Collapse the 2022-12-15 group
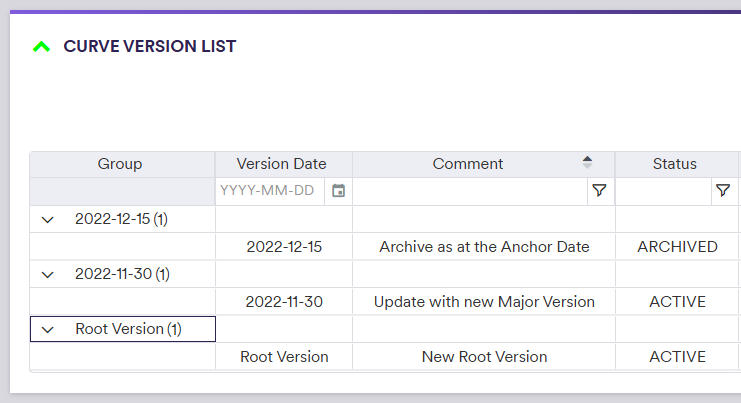The height and width of the screenshot is (403, 741). (x=47, y=219)
